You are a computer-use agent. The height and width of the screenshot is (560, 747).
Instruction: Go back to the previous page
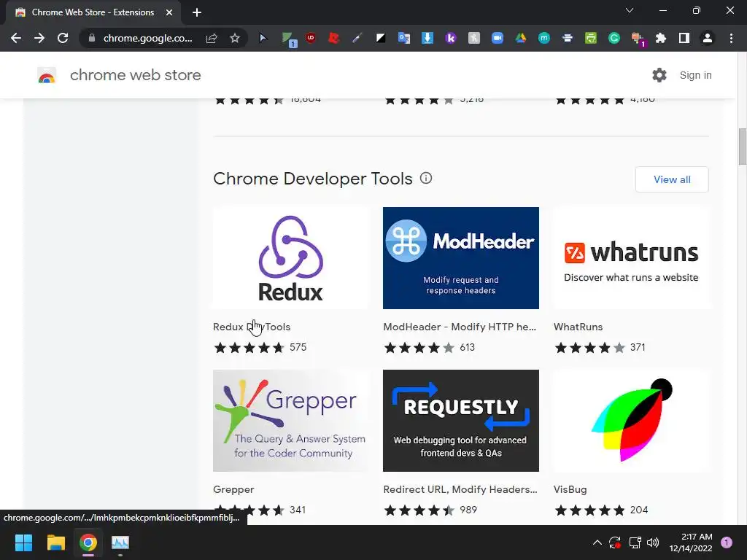pyautogui.click(x=16, y=38)
